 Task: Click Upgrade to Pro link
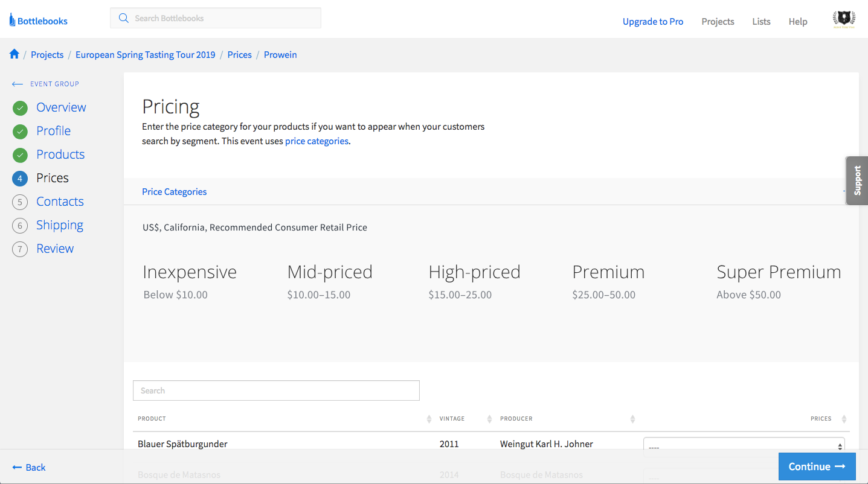pos(653,22)
